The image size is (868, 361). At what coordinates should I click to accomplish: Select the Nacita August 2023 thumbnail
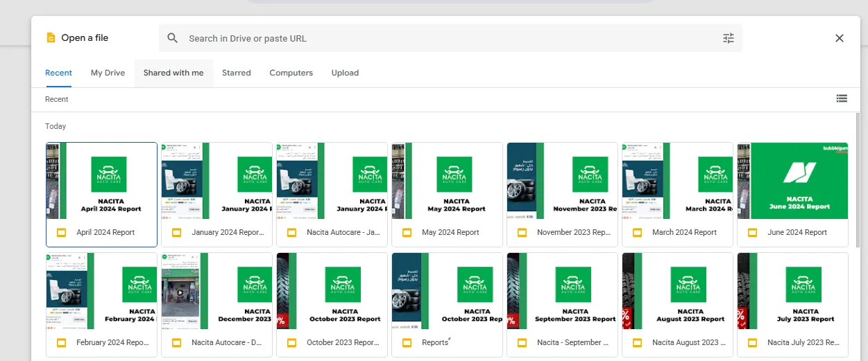click(x=677, y=291)
